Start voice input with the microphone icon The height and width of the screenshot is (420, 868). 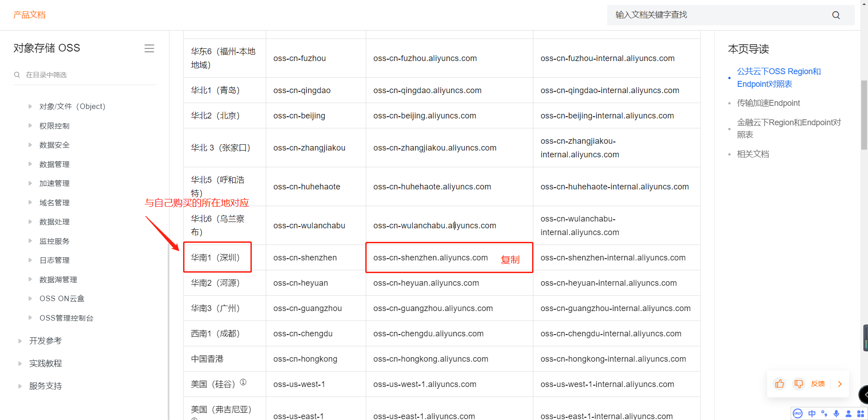[836, 413]
